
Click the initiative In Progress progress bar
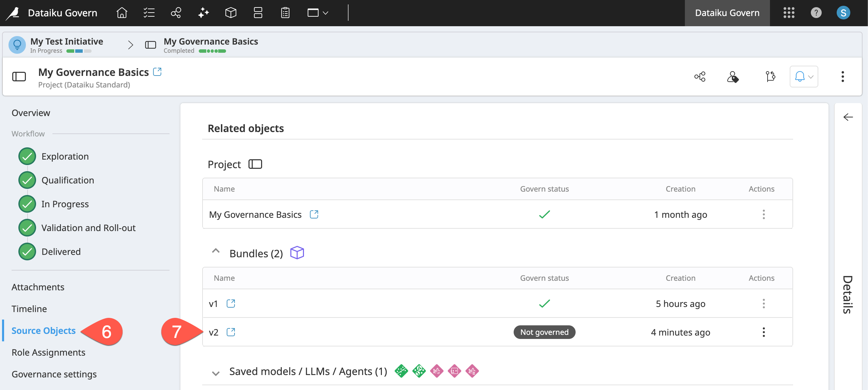pos(79,51)
